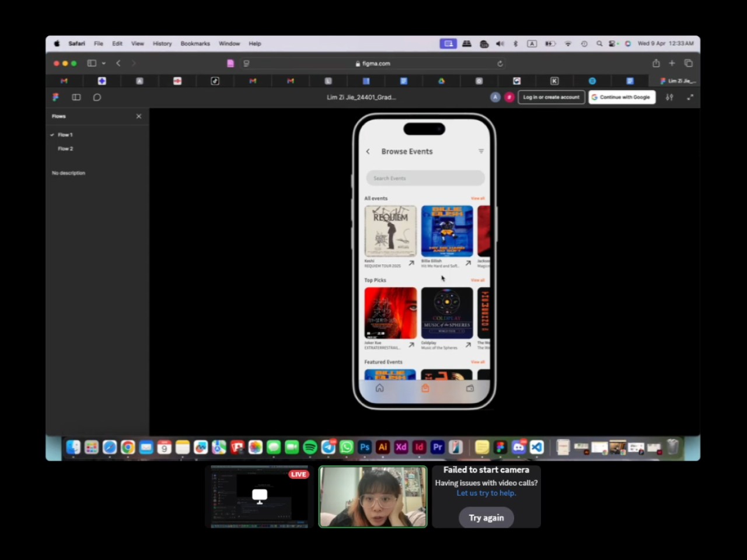Click the arrow icon beside Joker Xue title

411,345
